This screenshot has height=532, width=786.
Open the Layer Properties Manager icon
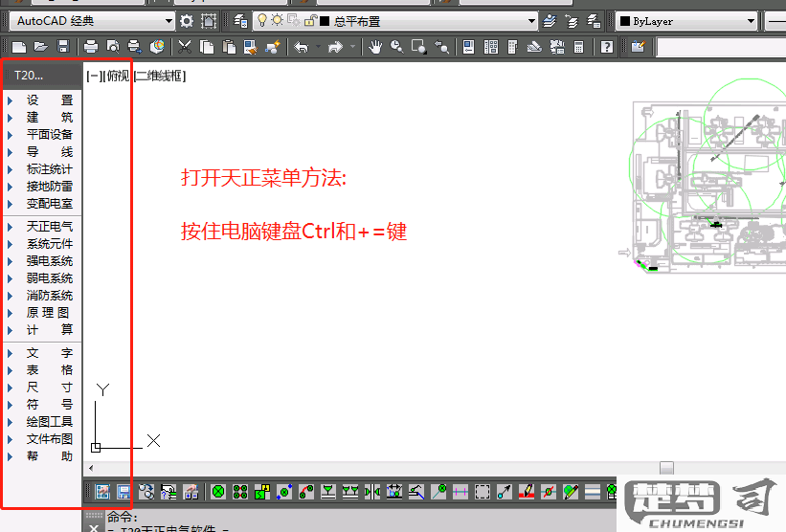pos(240,21)
